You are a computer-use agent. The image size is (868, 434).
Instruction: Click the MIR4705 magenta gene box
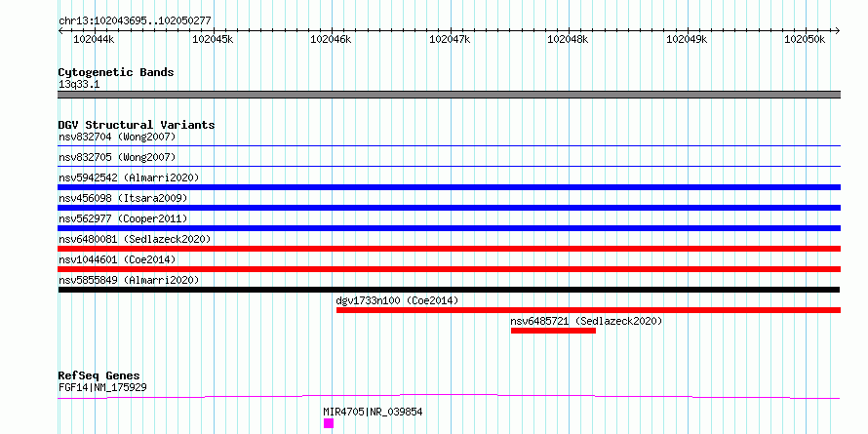[x=329, y=423]
